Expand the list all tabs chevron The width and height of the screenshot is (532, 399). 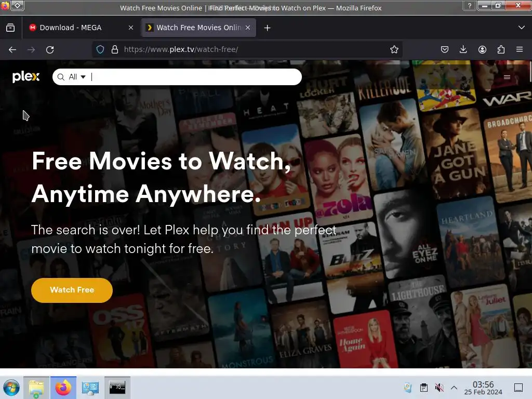522,28
